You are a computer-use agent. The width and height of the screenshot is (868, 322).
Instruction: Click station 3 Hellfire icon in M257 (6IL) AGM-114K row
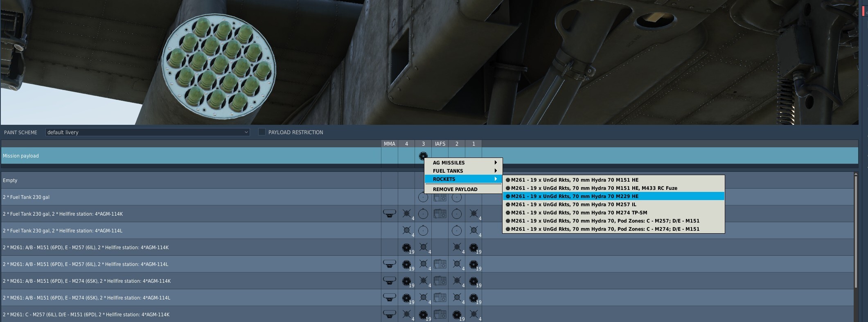(424, 247)
